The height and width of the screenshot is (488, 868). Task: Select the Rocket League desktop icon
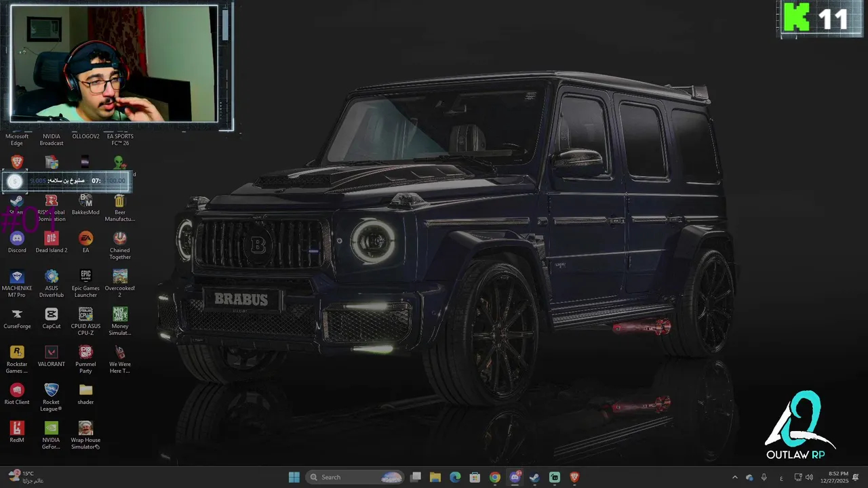pyautogui.click(x=52, y=397)
